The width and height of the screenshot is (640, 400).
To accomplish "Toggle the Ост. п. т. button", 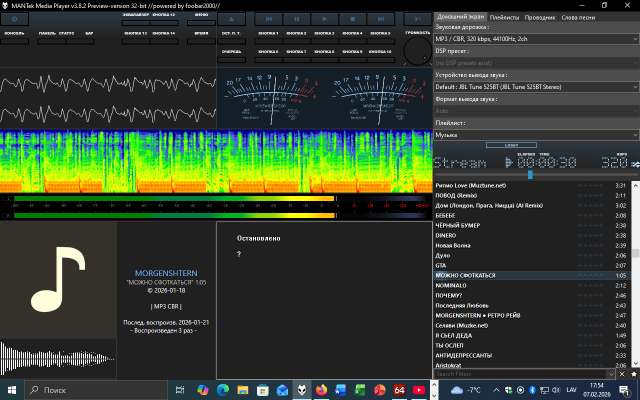I will coord(231,41).
